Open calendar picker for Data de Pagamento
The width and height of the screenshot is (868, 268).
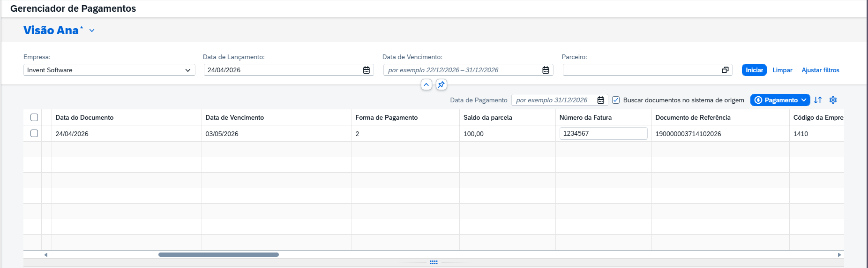601,100
